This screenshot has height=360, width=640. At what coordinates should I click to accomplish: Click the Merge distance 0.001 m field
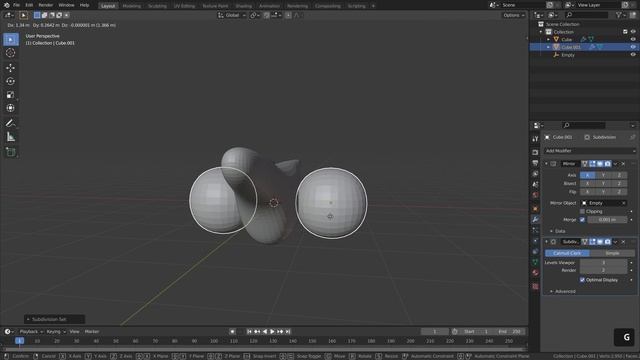(607, 220)
